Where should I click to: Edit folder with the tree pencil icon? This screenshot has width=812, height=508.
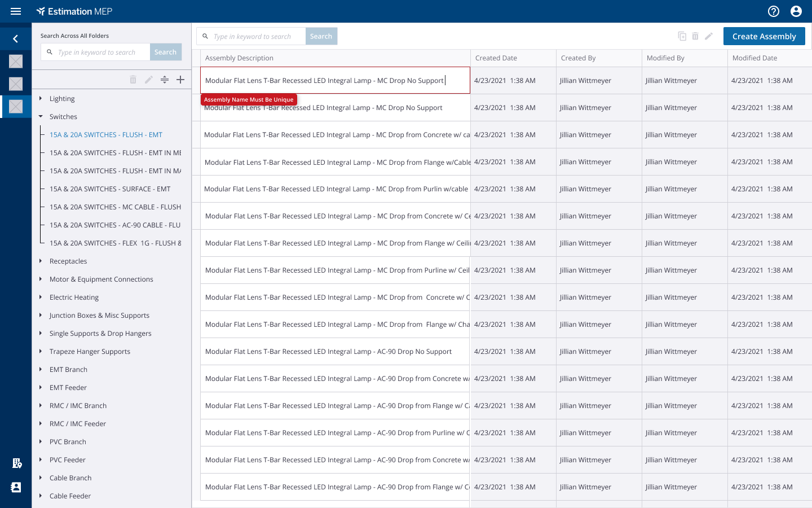(149, 80)
